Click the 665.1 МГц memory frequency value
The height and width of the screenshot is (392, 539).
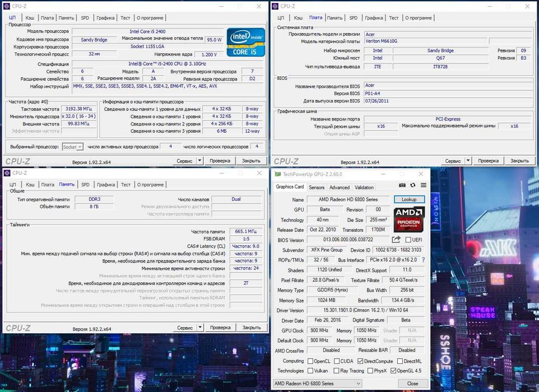point(246,231)
